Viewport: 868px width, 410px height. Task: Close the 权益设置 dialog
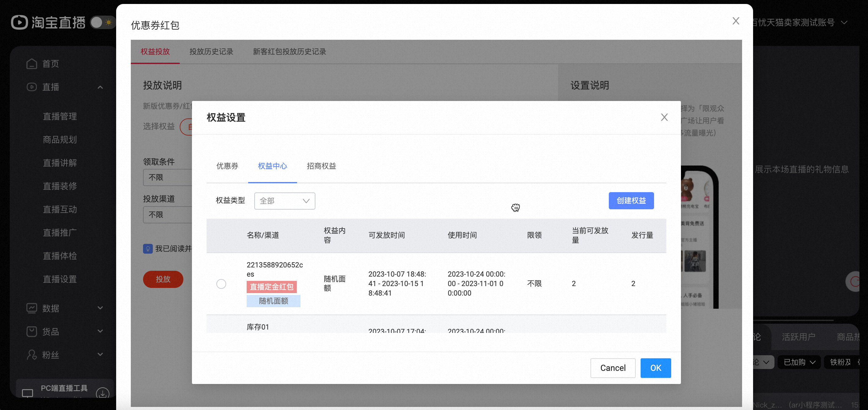point(664,117)
